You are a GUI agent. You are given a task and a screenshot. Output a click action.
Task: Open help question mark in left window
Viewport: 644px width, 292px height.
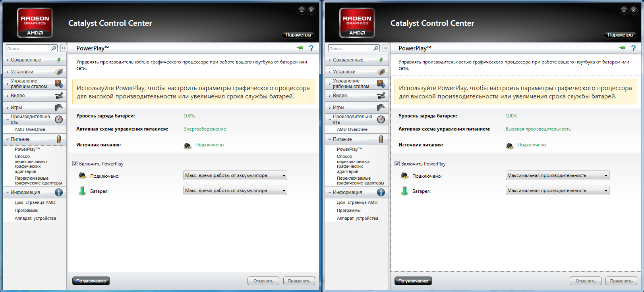(x=311, y=48)
